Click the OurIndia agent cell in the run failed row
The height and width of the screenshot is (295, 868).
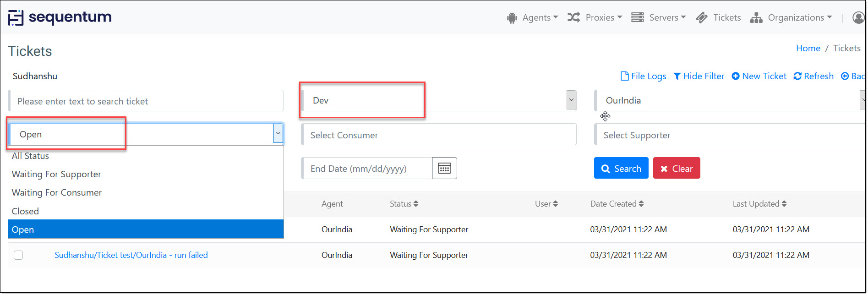[x=337, y=255]
